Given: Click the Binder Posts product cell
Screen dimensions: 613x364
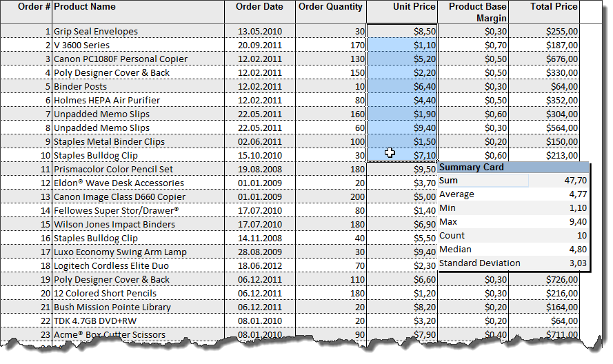Looking at the screenshot, I should 138,86.
